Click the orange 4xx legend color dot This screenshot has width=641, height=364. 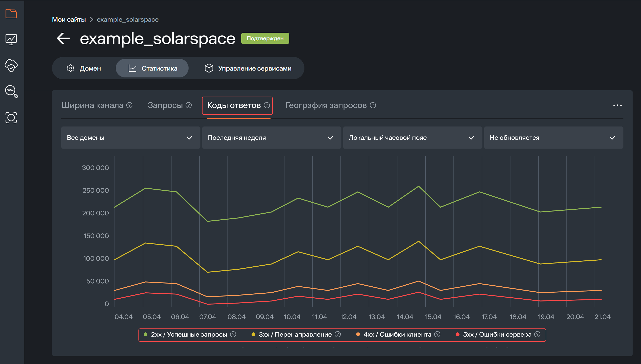[x=358, y=334]
